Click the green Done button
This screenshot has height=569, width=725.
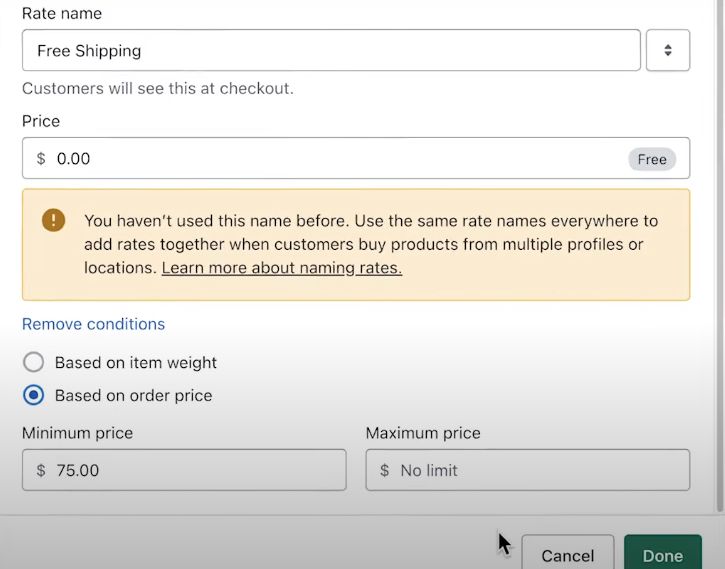click(663, 554)
